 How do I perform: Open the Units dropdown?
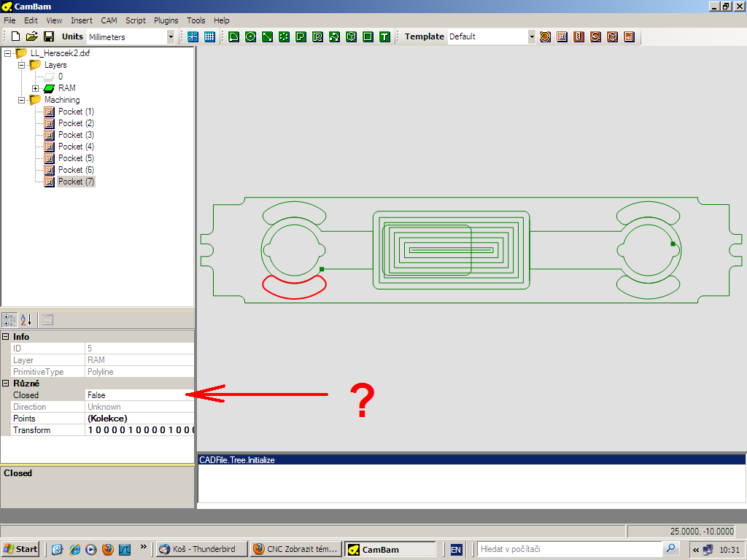pyautogui.click(x=171, y=36)
